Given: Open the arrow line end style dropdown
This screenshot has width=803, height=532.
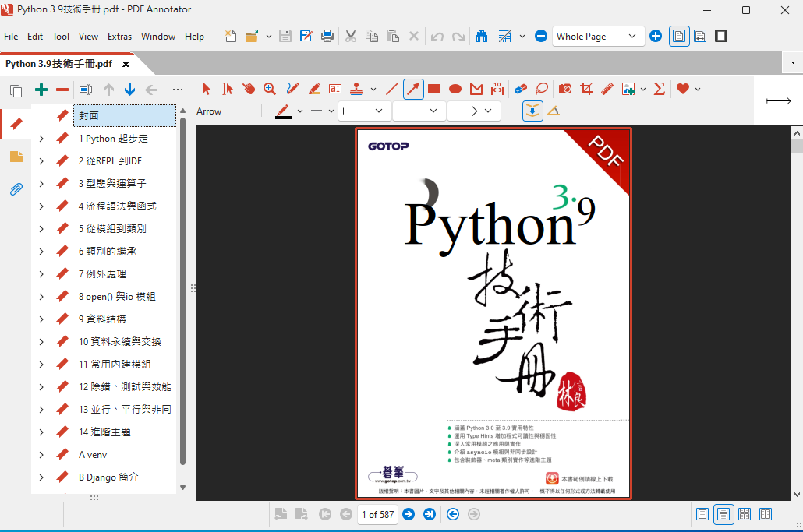Looking at the screenshot, I should (x=474, y=111).
